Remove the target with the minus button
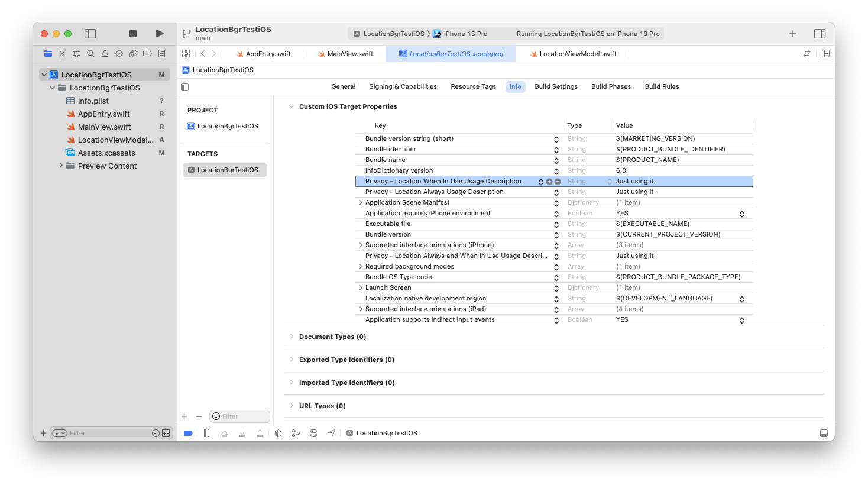868x485 pixels. coord(199,416)
